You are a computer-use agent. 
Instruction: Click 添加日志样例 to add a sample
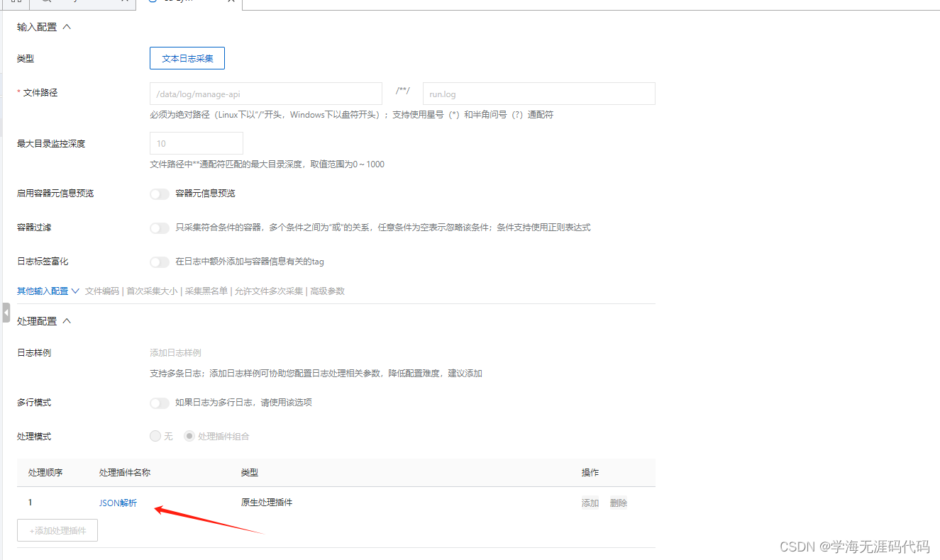175,353
